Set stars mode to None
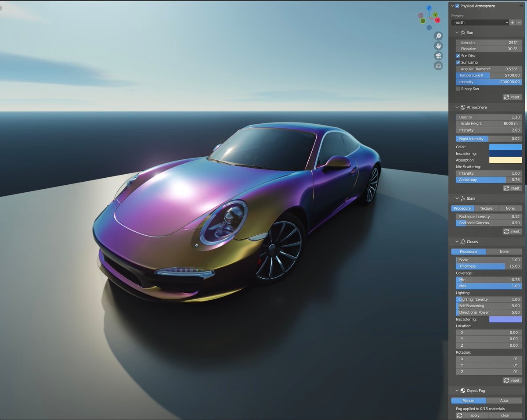 510,208
